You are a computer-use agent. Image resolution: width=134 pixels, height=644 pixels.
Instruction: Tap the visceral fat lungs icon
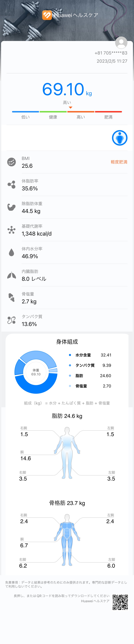coord(11,275)
